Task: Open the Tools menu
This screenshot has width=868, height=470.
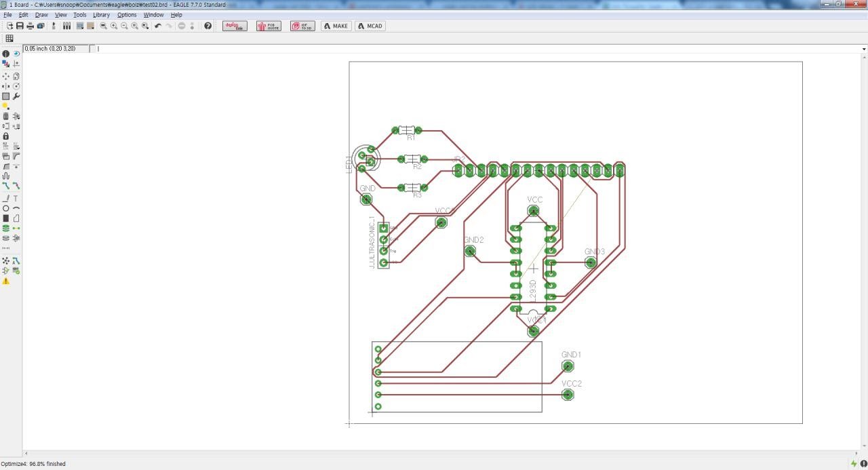Action: 79,15
